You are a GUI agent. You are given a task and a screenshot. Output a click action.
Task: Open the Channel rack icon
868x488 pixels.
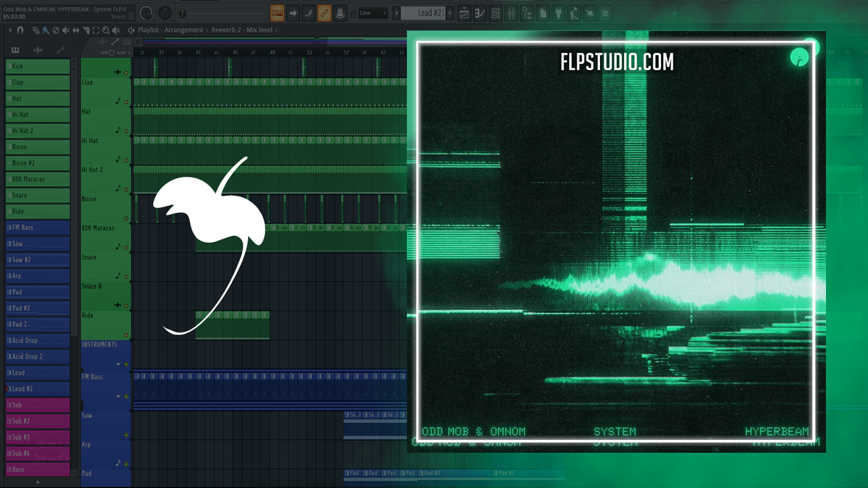(496, 13)
